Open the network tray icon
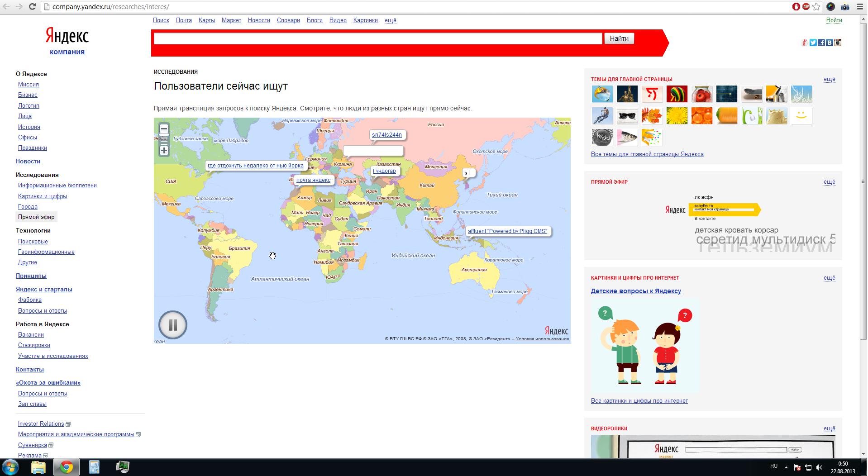Screen dimensions: 868x476 click(808, 467)
